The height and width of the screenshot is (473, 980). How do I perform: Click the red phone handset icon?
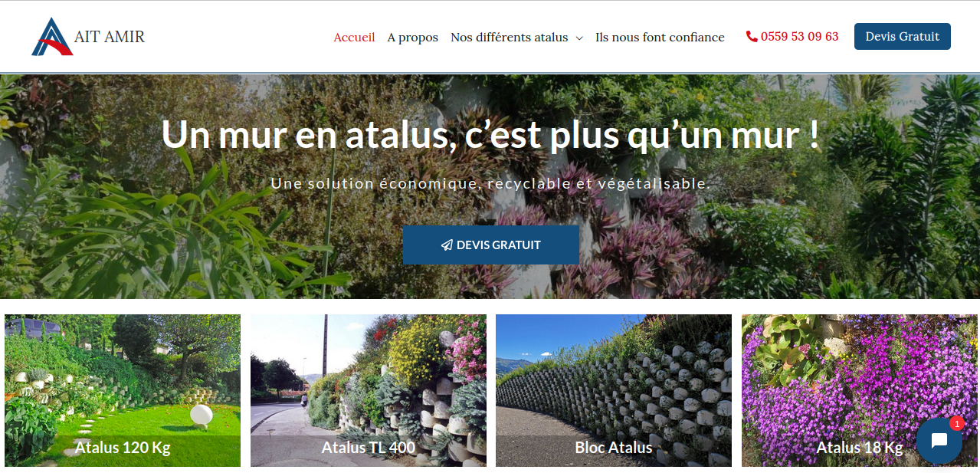pyautogui.click(x=752, y=36)
